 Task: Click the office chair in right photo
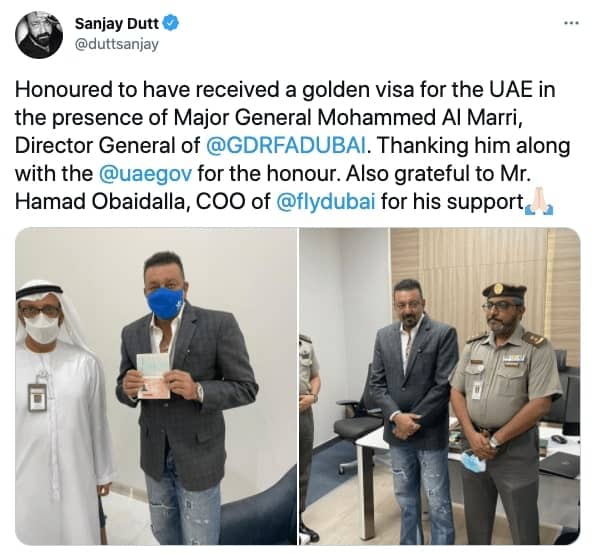[357, 427]
